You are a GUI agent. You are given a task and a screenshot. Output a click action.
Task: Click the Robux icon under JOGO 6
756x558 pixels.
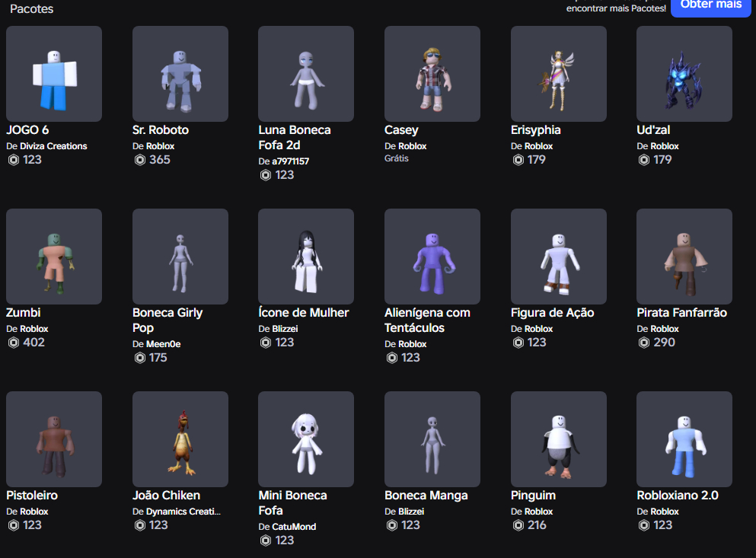(x=14, y=160)
